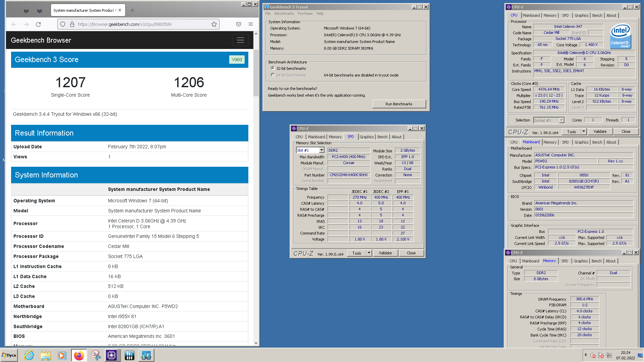Image resolution: width=644 pixels, height=362 pixels.
Task: Open the CPU tab in bottom CPU-Z Memory window
Action: 513,261
